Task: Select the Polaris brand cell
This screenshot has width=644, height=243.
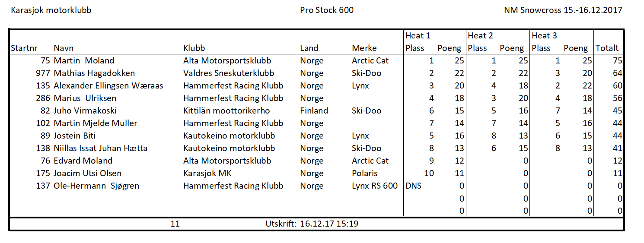Action: click(365, 174)
